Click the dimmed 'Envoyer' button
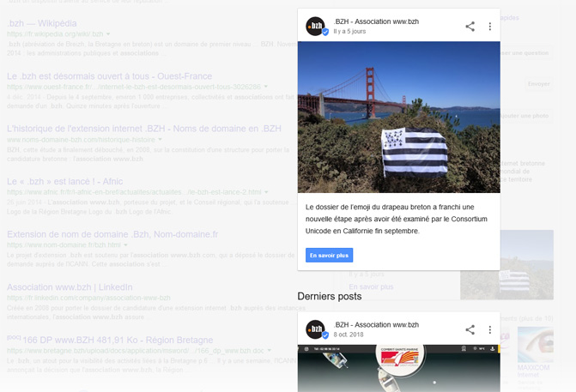The height and width of the screenshot is (392, 576). click(539, 84)
